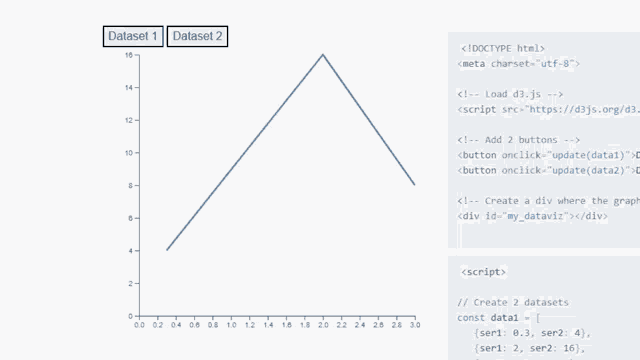Click the x-axis tick label 1.0
640x360 pixels.
(231, 325)
